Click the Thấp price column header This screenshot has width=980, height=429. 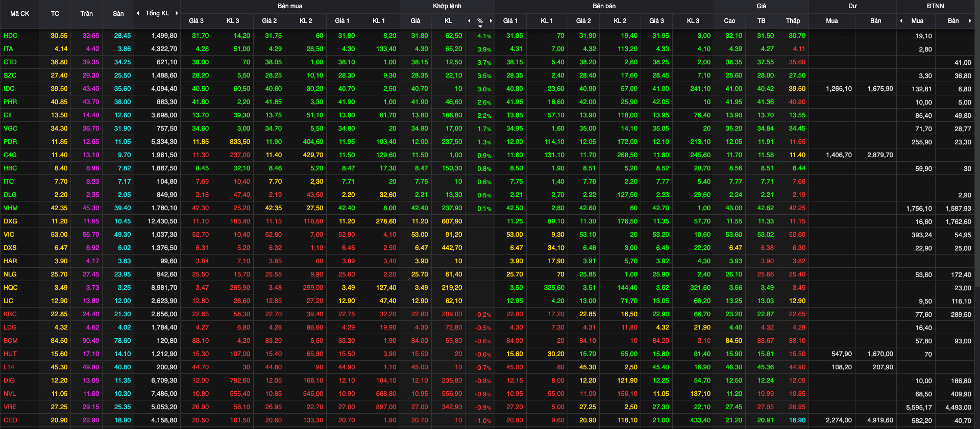pos(793,21)
